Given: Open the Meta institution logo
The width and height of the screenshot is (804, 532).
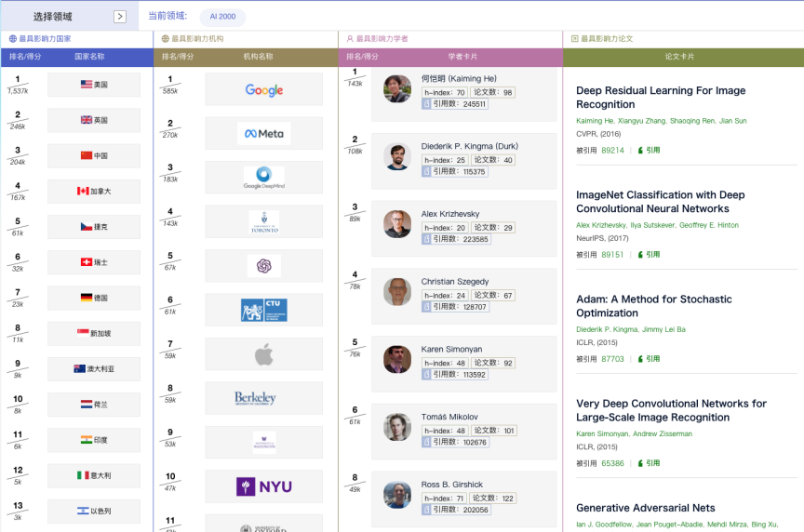Looking at the screenshot, I should [264, 134].
